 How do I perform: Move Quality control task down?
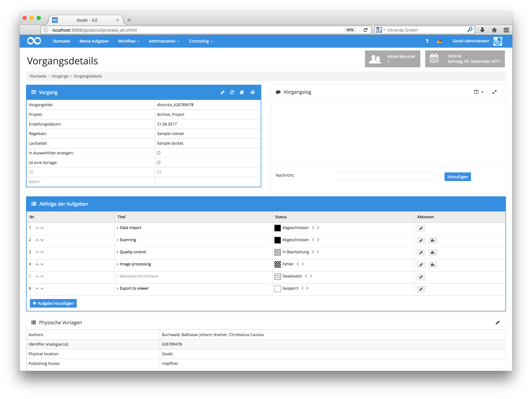(x=42, y=252)
